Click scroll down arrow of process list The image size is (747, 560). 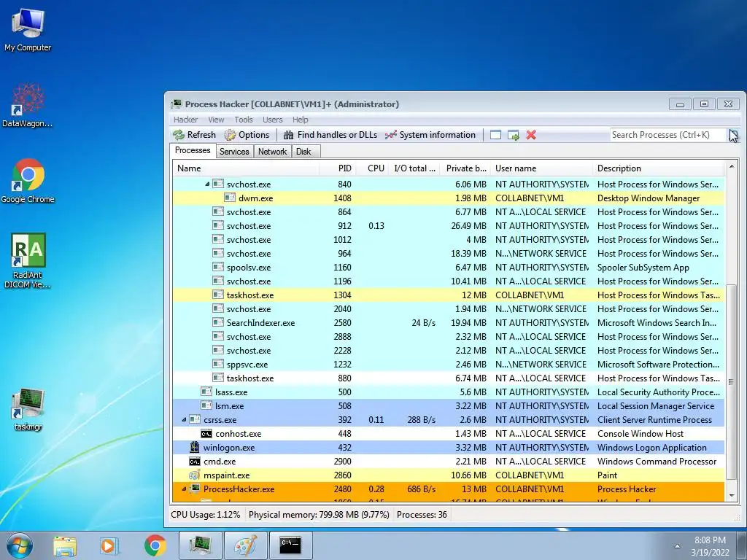(x=731, y=496)
